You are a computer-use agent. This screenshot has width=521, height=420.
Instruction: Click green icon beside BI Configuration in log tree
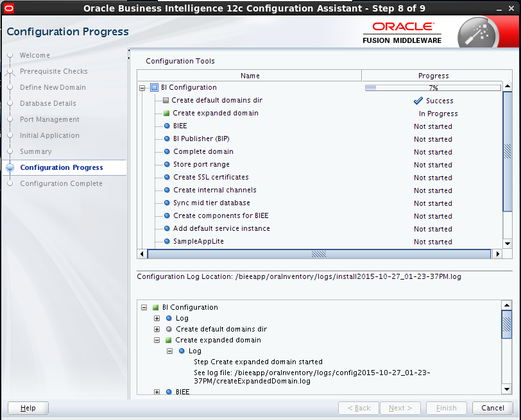click(155, 307)
